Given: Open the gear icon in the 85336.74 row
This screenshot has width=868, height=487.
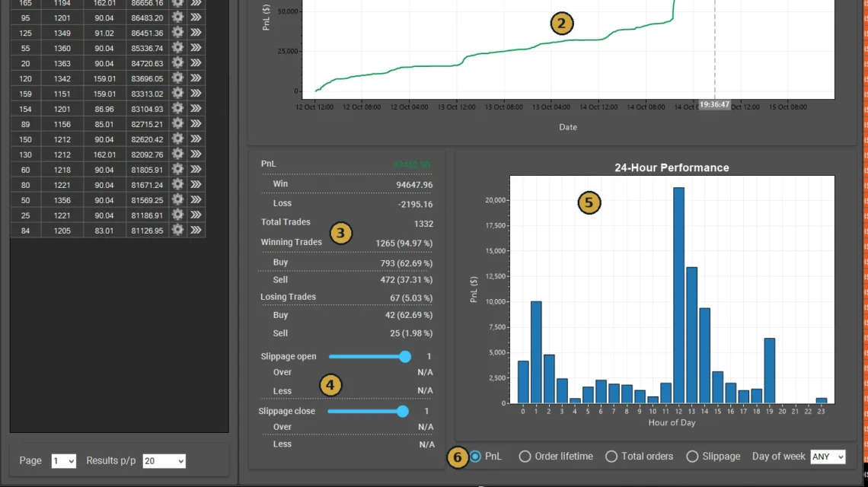Looking at the screenshot, I should click(x=177, y=48).
